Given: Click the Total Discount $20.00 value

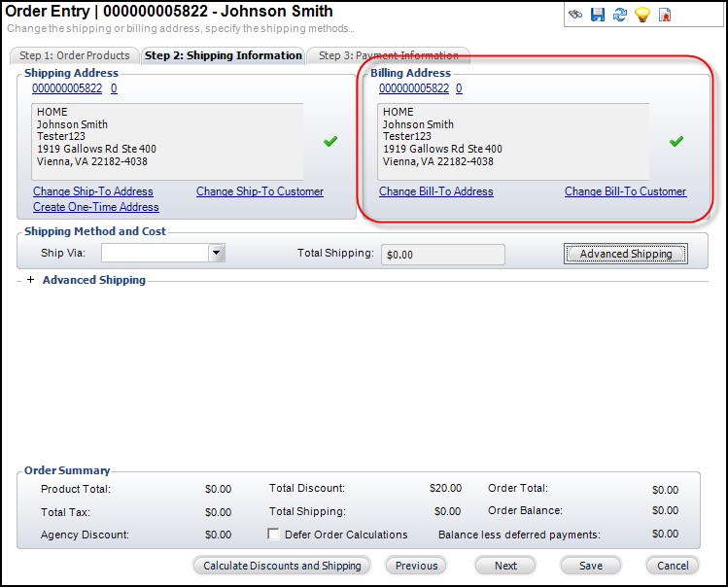Looking at the screenshot, I should pos(445,488).
